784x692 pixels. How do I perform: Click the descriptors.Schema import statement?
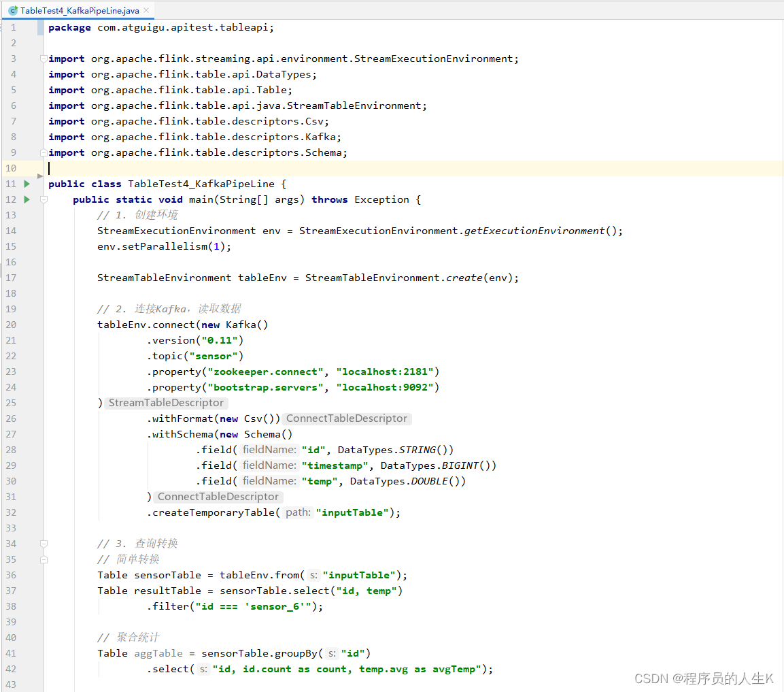pyautogui.click(x=197, y=152)
